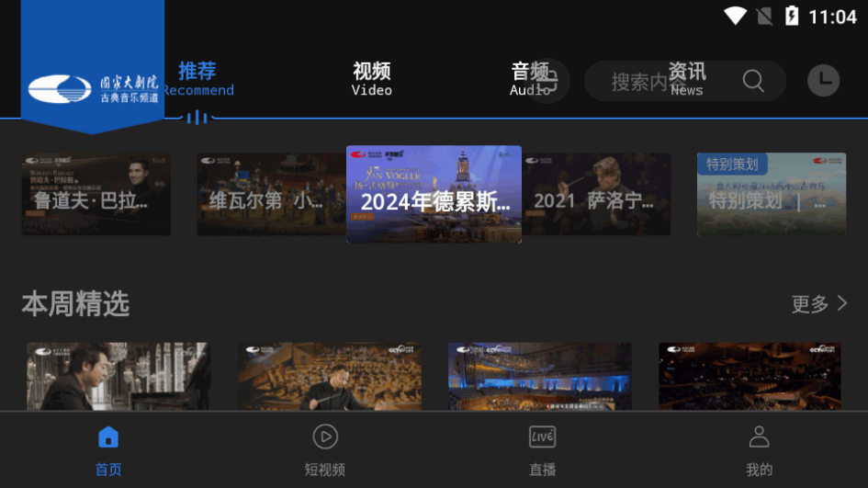Open the pianist video thumbnail
Viewport: 868px width, 488px height.
(x=118, y=376)
